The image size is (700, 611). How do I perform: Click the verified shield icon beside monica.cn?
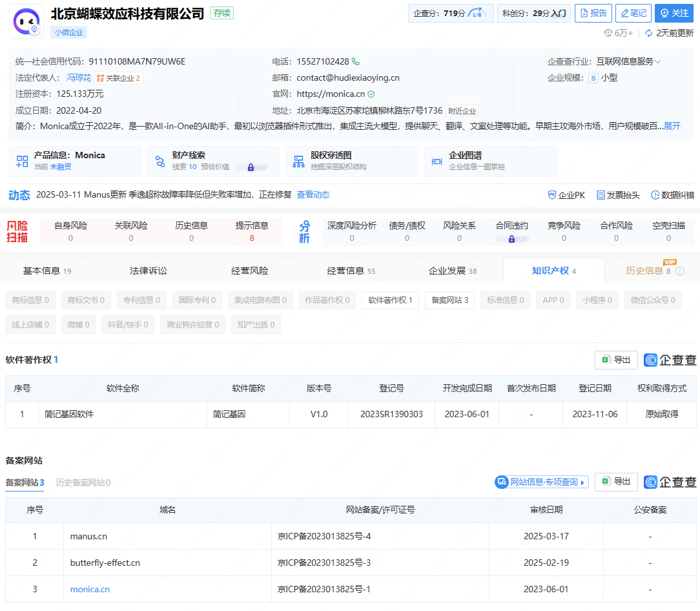tap(371, 94)
